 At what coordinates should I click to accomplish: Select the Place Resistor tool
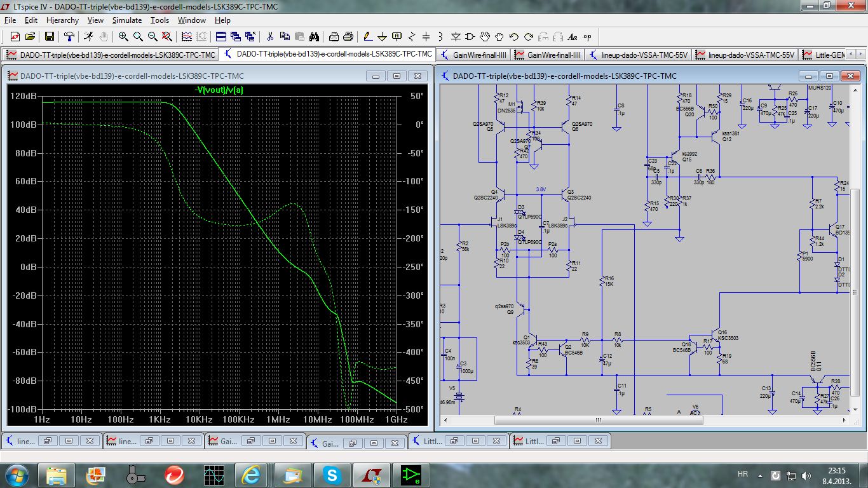tap(412, 37)
